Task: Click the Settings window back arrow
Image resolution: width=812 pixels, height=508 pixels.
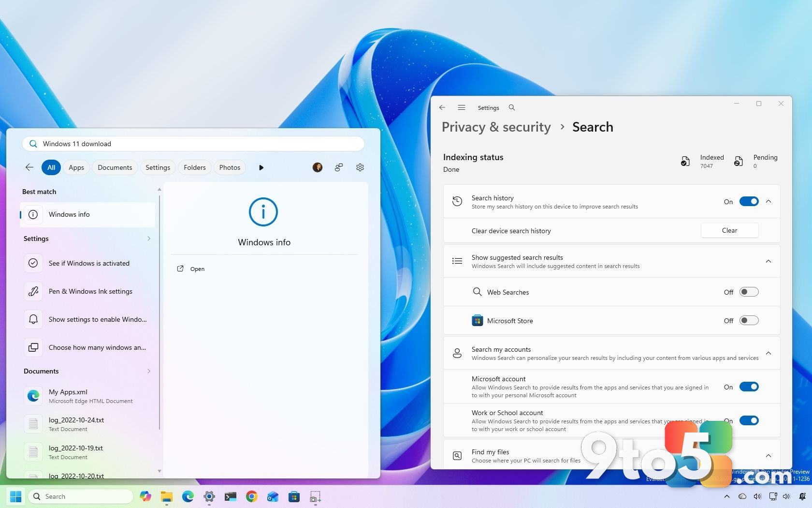Action: click(x=442, y=107)
